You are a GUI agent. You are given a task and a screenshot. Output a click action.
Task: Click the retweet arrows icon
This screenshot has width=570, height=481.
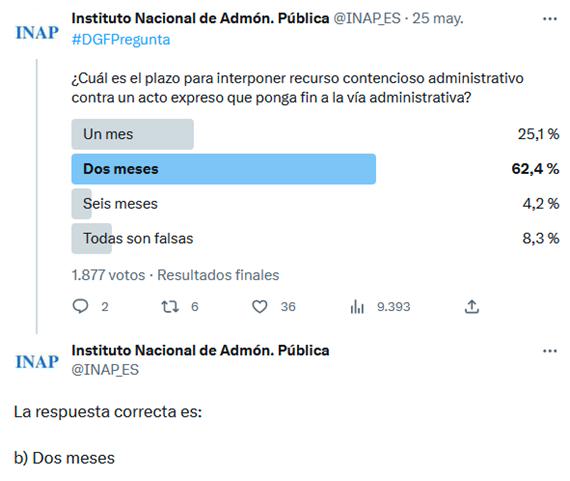click(170, 306)
